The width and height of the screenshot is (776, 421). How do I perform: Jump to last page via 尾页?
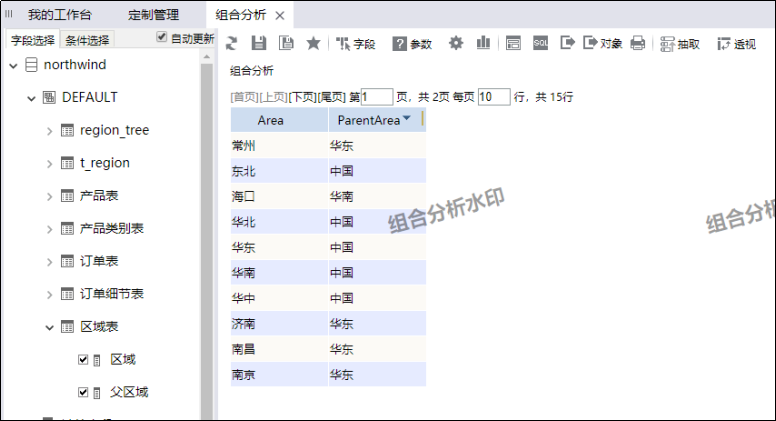point(331,97)
